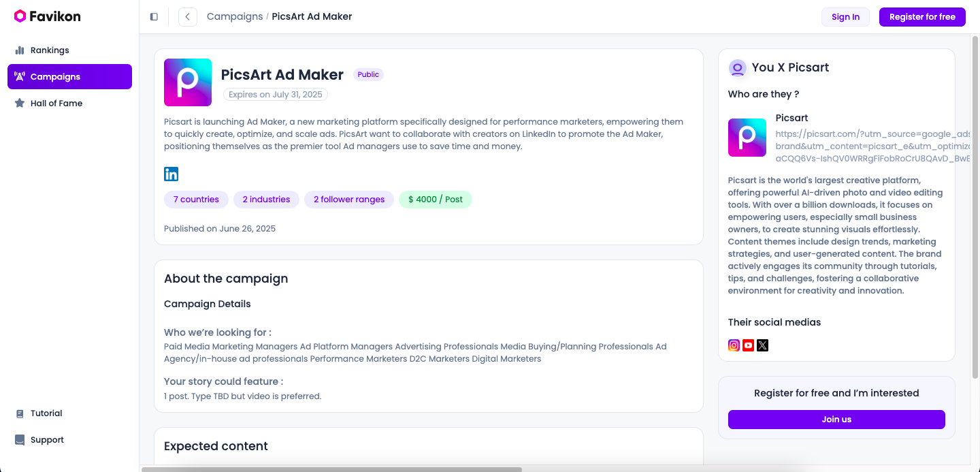Click the Who are they ? heading

(764, 94)
